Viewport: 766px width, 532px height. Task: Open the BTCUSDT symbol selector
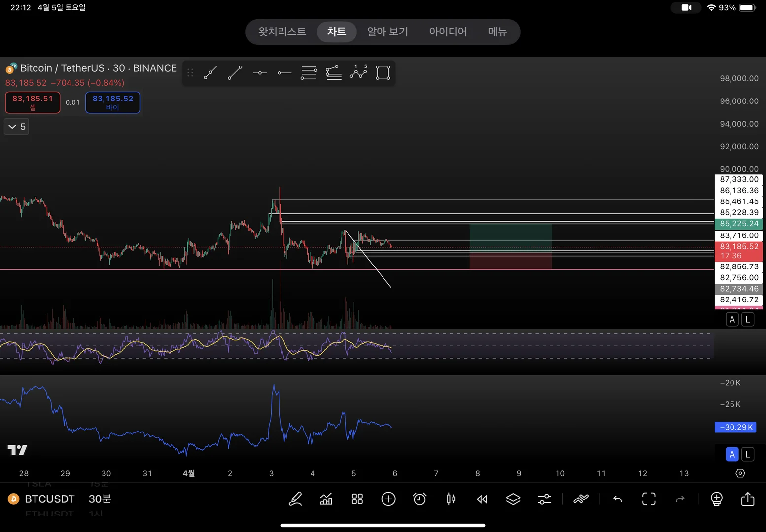coord(49,499)
